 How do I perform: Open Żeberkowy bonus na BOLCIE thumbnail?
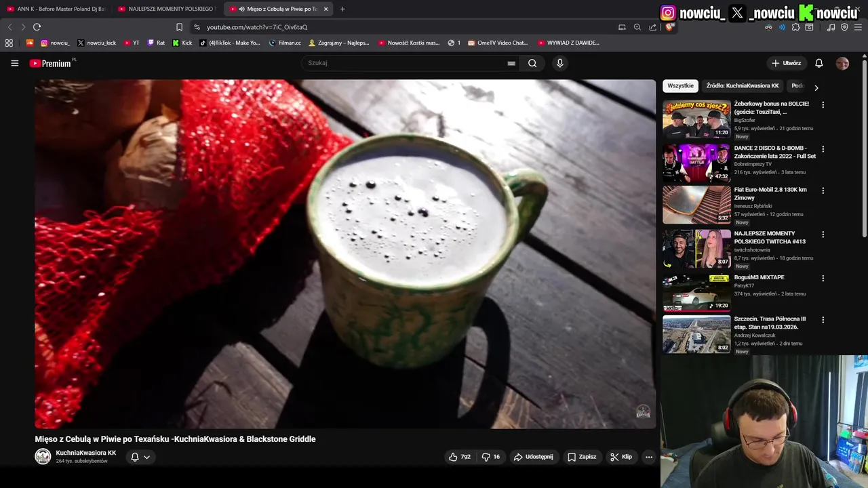click(696, 119)
